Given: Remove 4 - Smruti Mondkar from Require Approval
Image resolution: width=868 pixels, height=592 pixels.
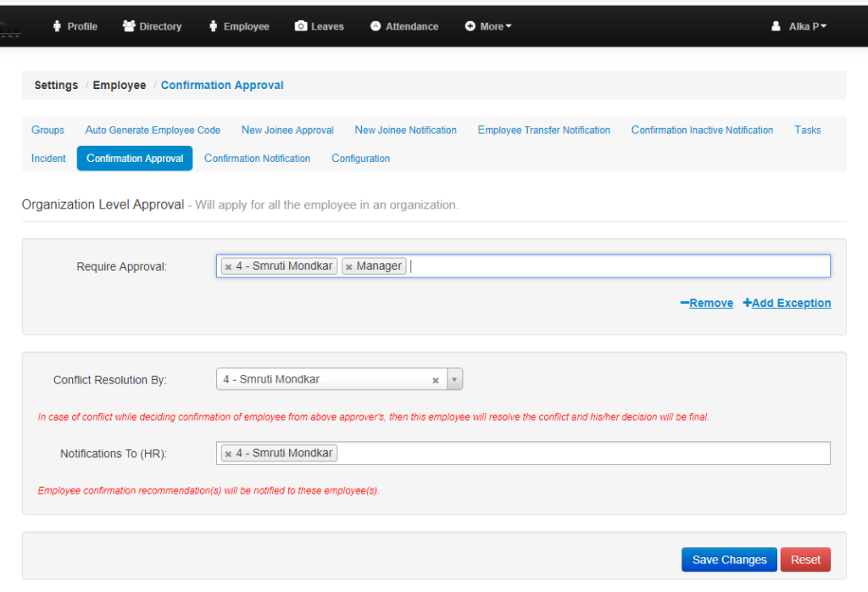Looking at the screenshot, I should point(227,265).
